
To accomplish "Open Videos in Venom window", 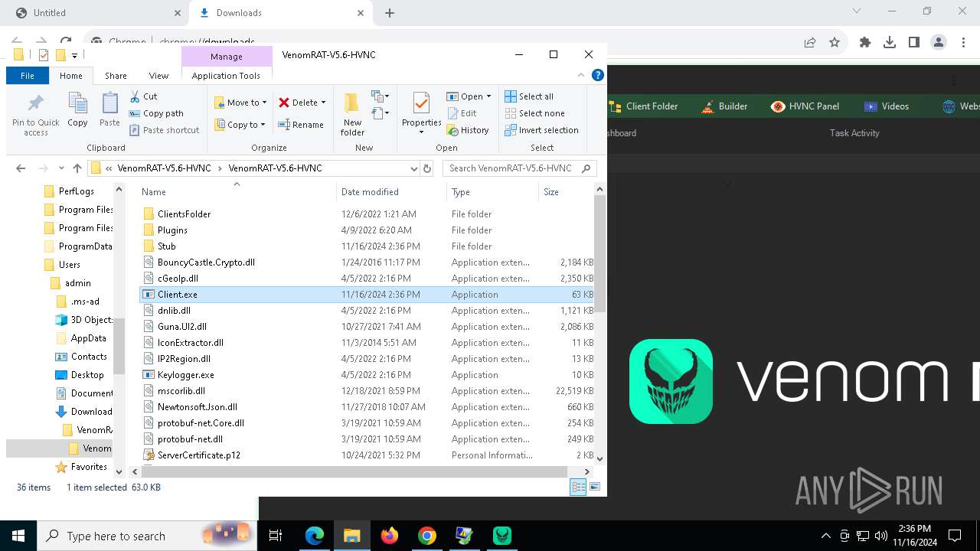I will 887,106.
